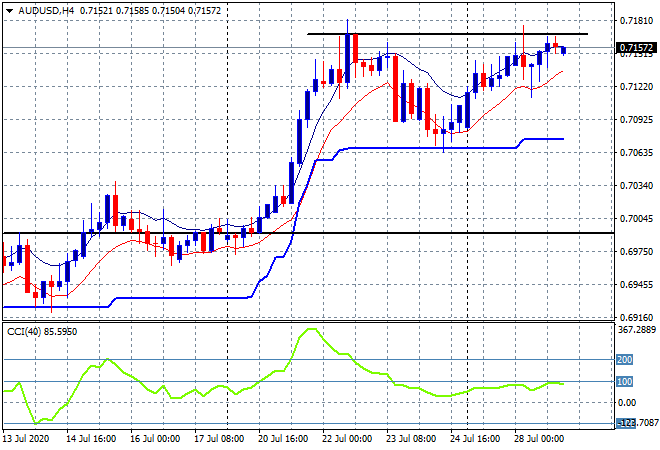Click the 0.70045 price axis label
This screenshot has height=450, width=660.
[x=636, y=218]
